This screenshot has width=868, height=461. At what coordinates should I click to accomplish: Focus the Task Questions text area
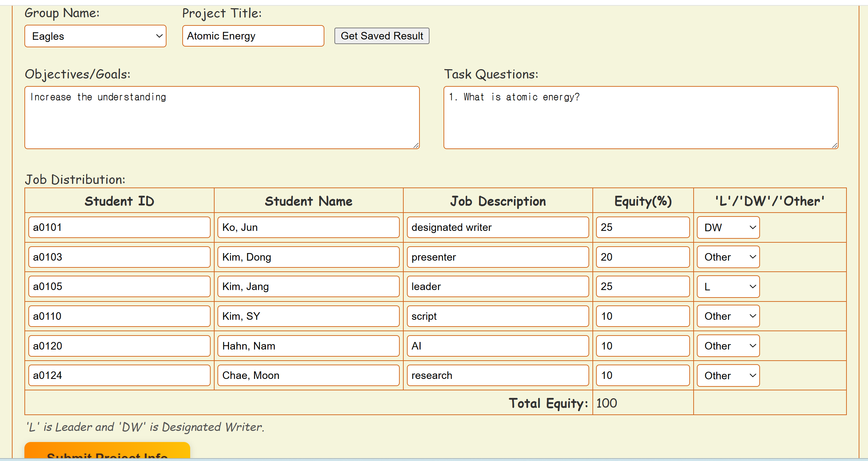(x=641, y=118)
